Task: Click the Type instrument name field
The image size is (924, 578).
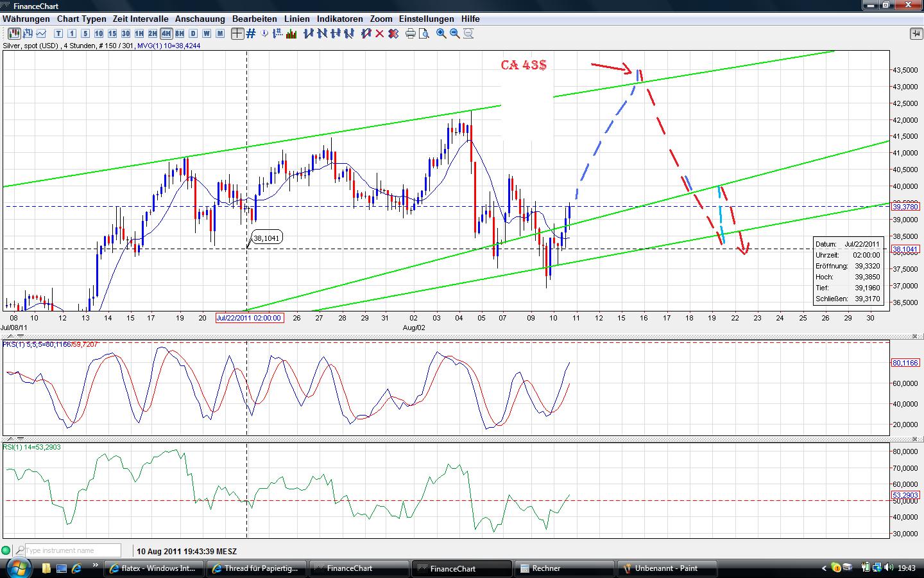Action: coord(73,550)
